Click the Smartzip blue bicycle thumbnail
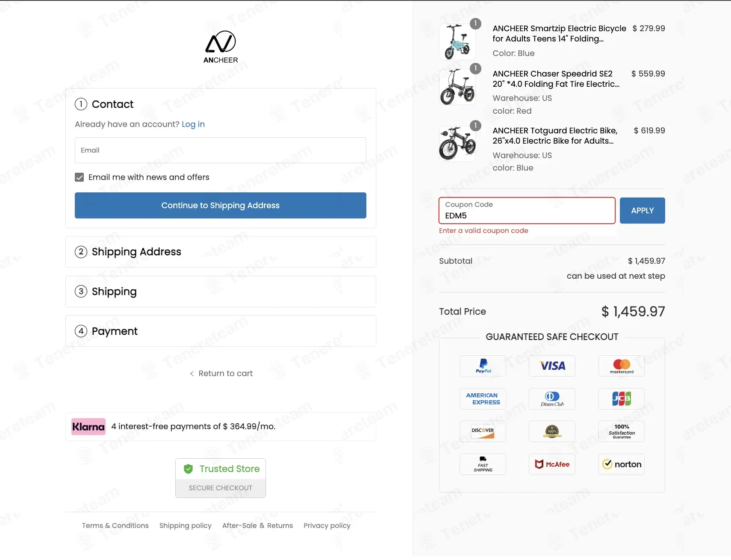The width and height of the screenshot is (731, 560). coord(457,41)
